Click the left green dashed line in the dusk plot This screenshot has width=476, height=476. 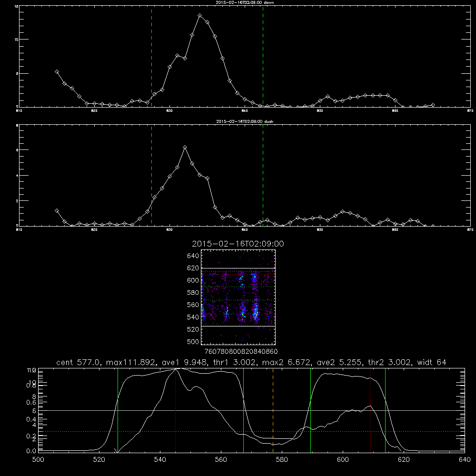coord(151,176)
